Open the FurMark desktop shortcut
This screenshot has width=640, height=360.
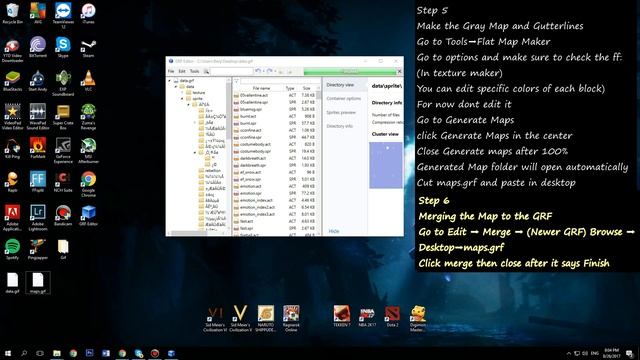point(38,148)
